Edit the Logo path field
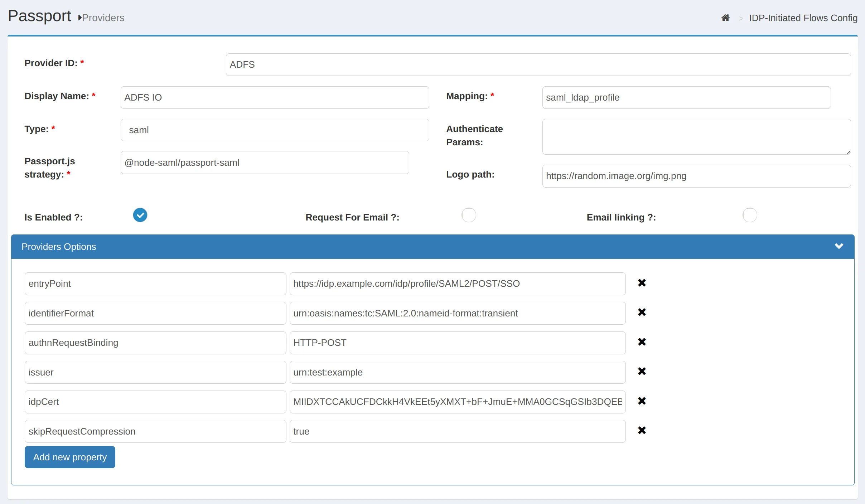 coord(696,176)
